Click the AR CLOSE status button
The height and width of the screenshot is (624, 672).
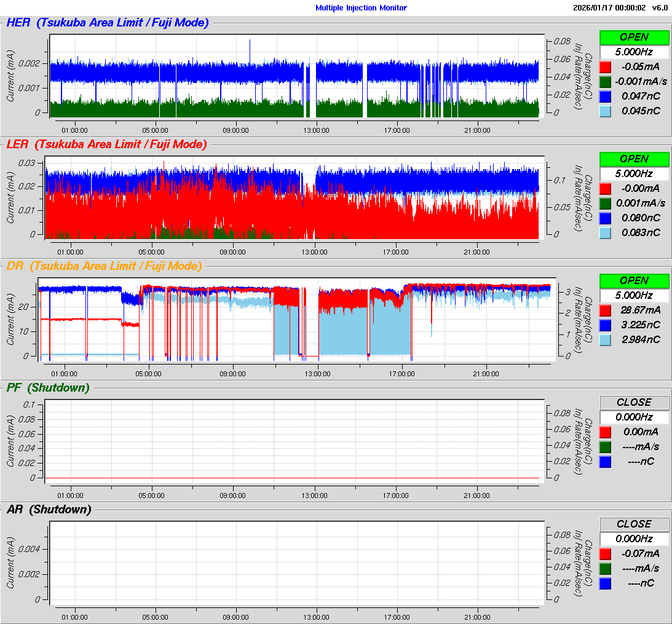634,524
